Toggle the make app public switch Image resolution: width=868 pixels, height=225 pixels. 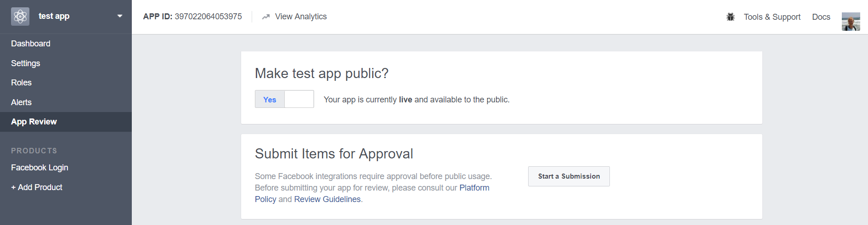coord(284,99)
